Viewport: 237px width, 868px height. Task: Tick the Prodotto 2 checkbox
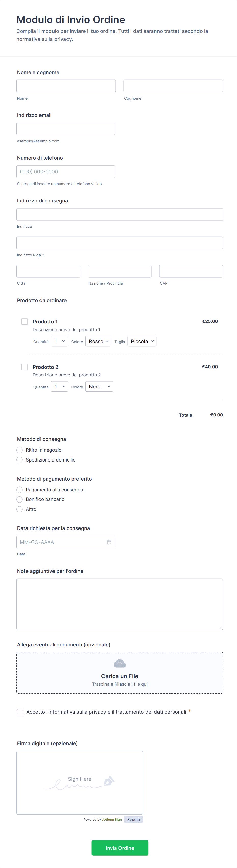25,367
